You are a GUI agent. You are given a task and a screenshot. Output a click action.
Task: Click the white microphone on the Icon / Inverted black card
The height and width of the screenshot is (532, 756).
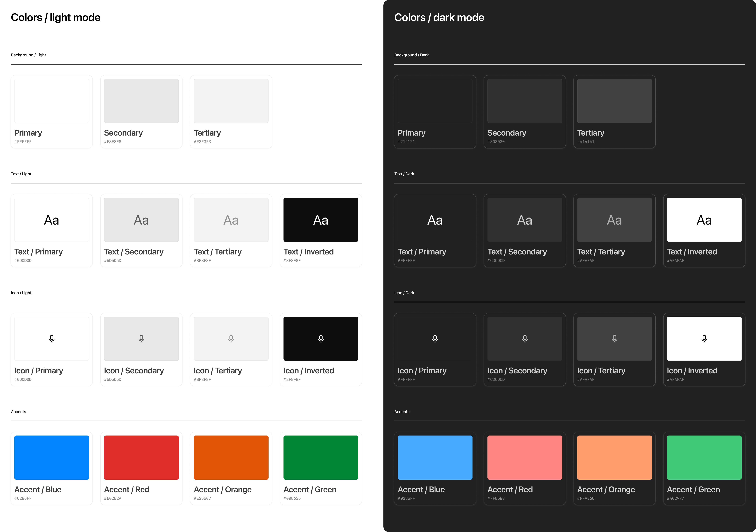click(x=321, y=339)
